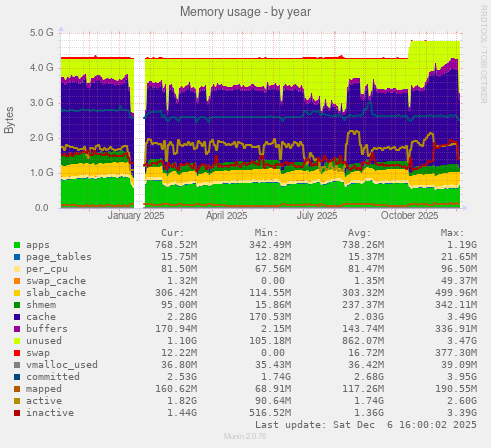Click the 'Max:' column header
491x448 pixels.
point(452,233)
